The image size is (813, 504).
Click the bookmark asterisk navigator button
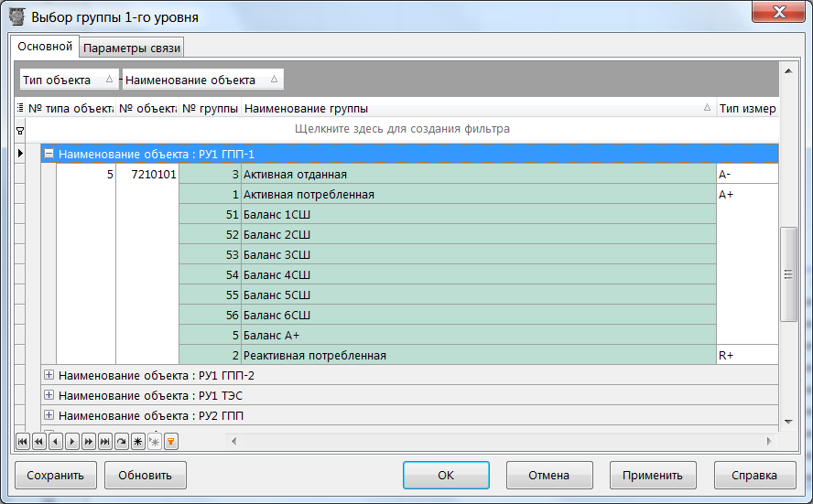pos(137,441)
